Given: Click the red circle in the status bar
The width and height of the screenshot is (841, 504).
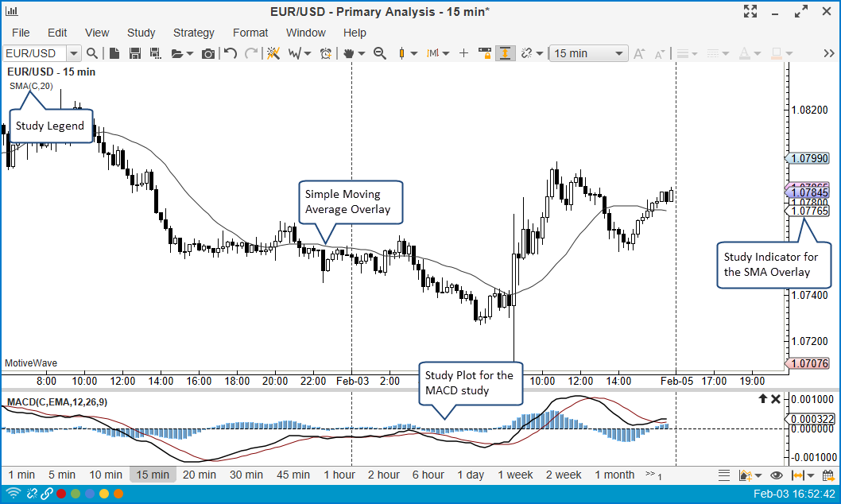Looking at the screenshot, I should tap(61, 494).
